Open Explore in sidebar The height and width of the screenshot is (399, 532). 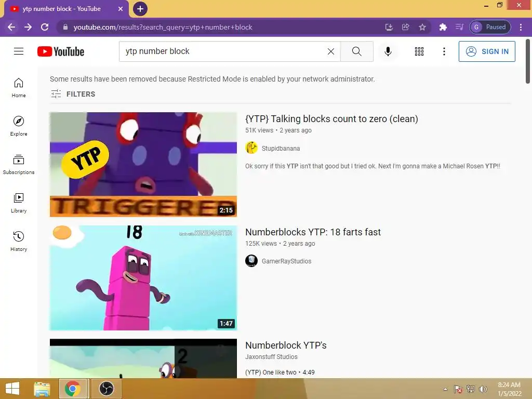point(19,126)
